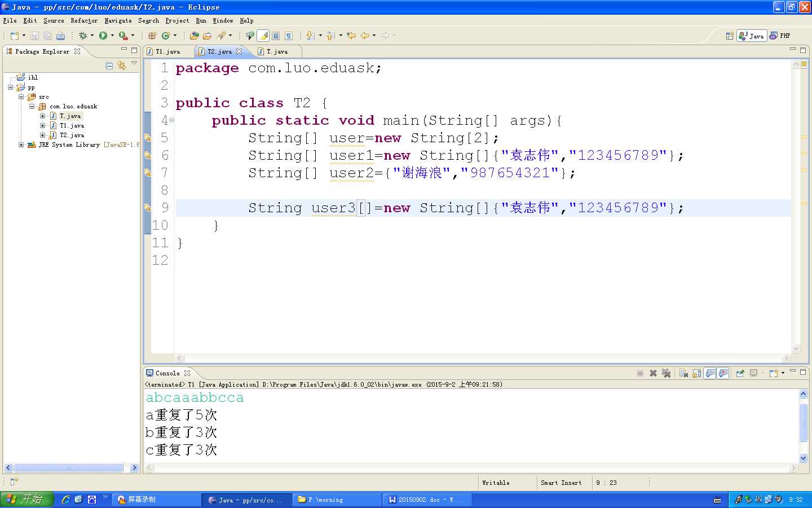Screen dimensions: 812x508
Task: Click the fast view bar icon
Action: click(14, 481)
